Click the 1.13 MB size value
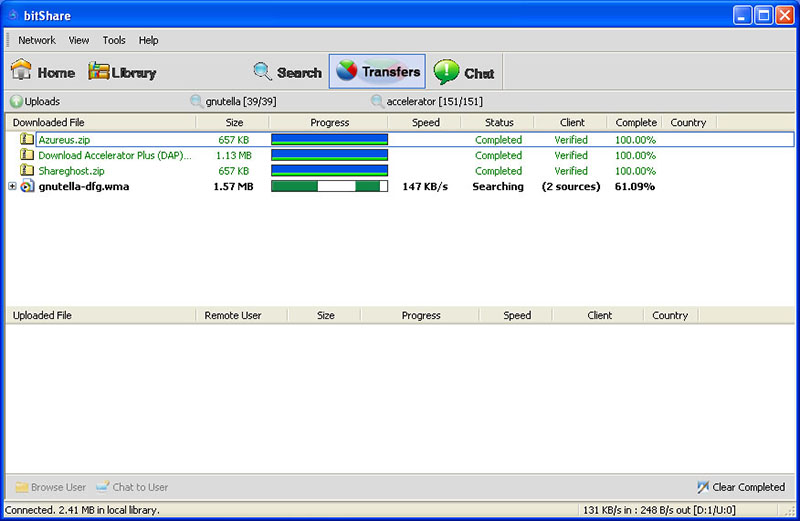This screenshot has width=800, height=521. 234,156
